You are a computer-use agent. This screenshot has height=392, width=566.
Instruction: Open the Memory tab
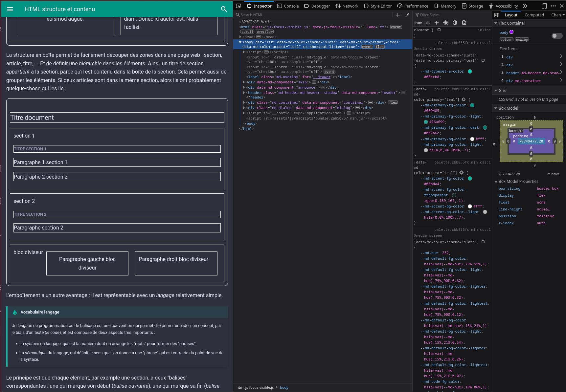(445, 6)
